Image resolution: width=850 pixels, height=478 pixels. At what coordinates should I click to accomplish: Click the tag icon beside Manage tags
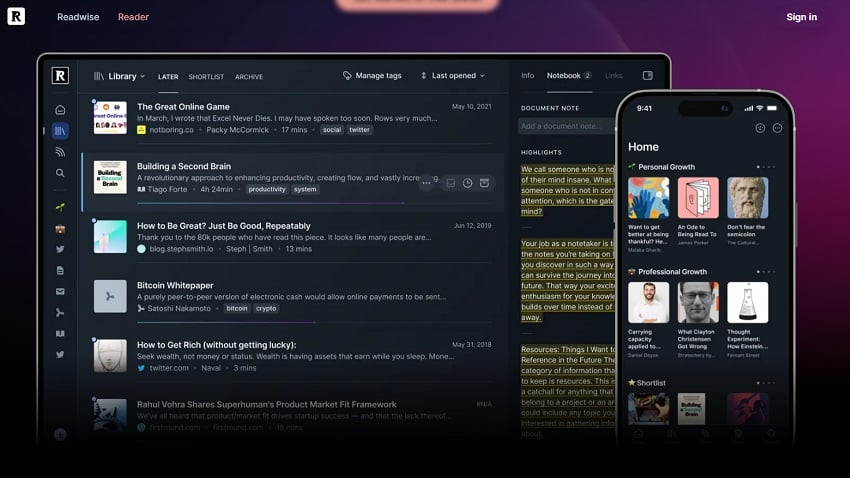tap(347, 75)
